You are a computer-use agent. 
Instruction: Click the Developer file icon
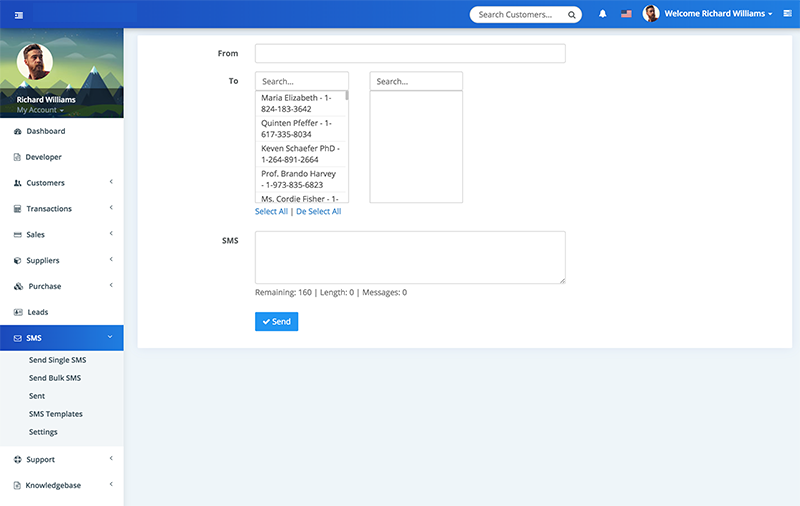(x=17, y=157)
